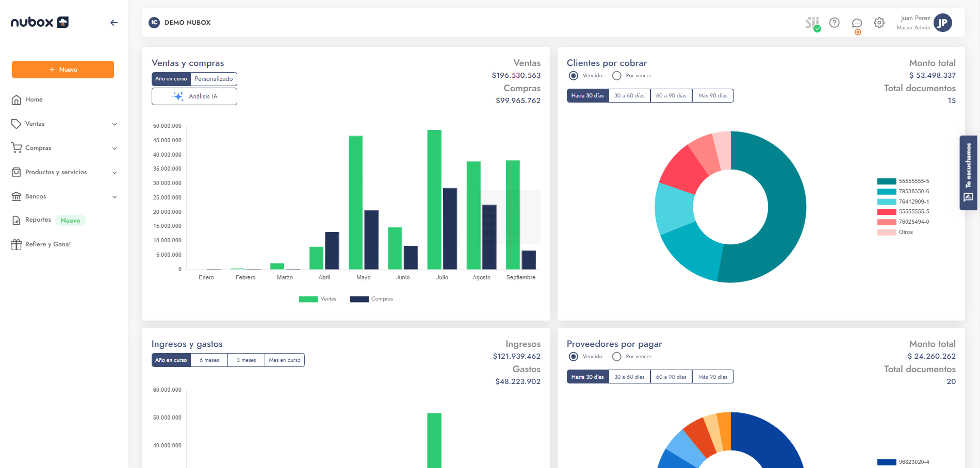Click the Bancos bank icon
Image resolution: width=980 pixels, height=468 pixels.
17,196
